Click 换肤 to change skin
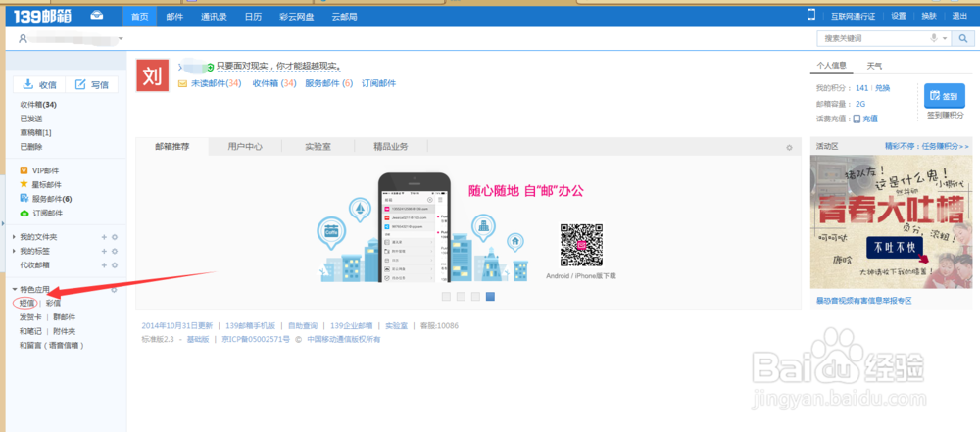The width and height of the screenshot is (980, 432). (929, 17)
